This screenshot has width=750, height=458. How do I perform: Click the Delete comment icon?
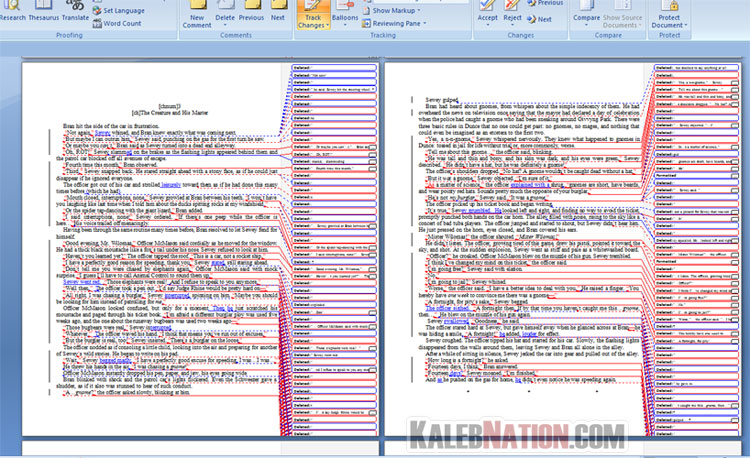click(x=225, y=7)
